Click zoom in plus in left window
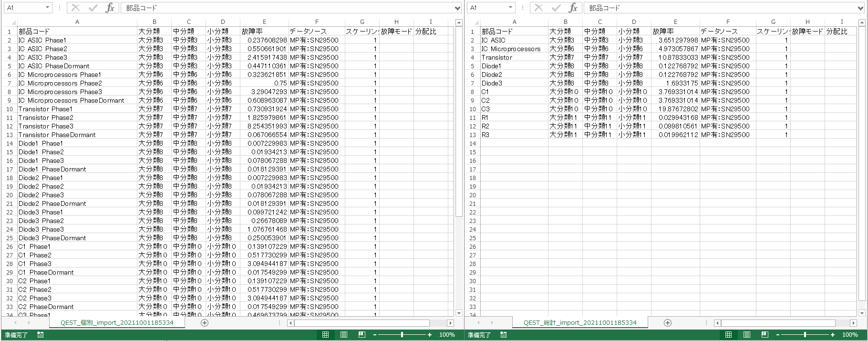The height and width of the screenshot is (341, 868). (430, 335)
